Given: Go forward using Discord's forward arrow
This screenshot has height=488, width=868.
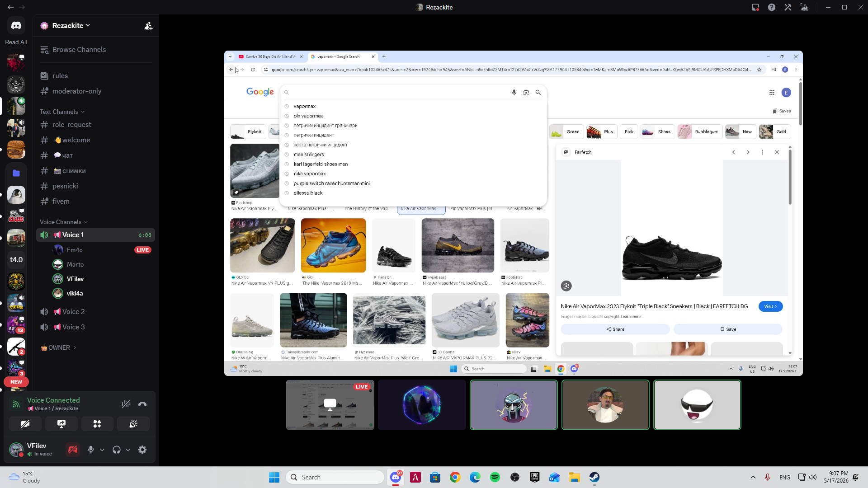Looking at the screenshot, I should 22,7.
